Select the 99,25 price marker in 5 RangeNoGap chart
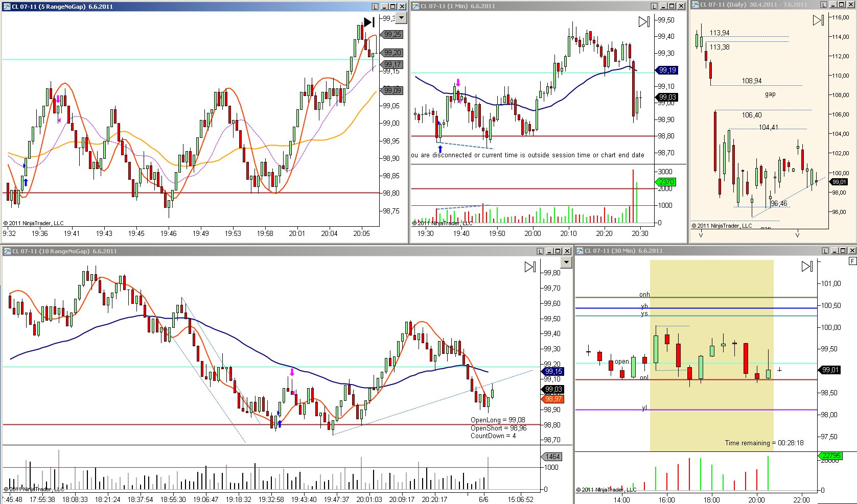 coord(392,35)
